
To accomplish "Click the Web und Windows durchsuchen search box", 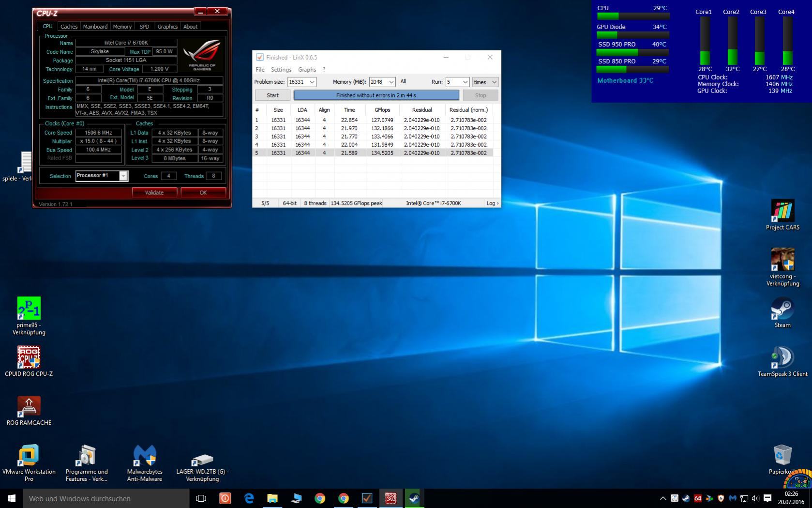I will 106,498.
